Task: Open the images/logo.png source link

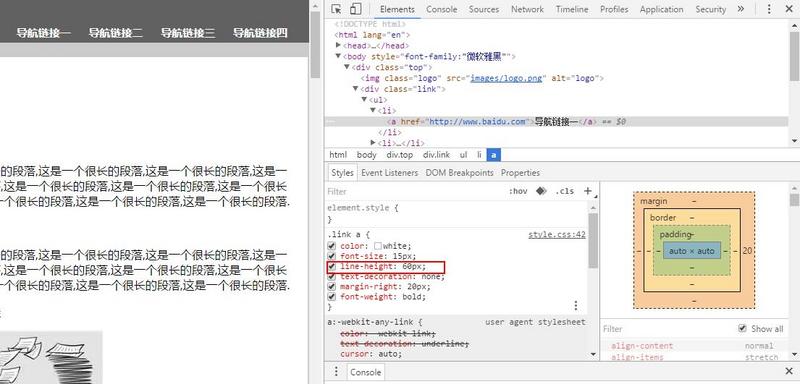Action: (x=506, y=78)
